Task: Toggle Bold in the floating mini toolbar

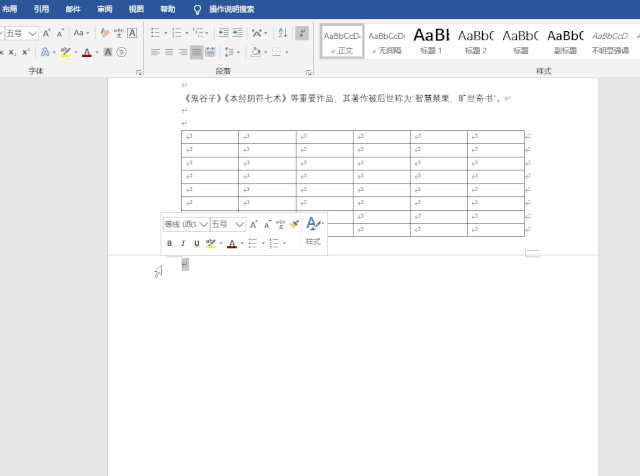Action: click(169, 244)
